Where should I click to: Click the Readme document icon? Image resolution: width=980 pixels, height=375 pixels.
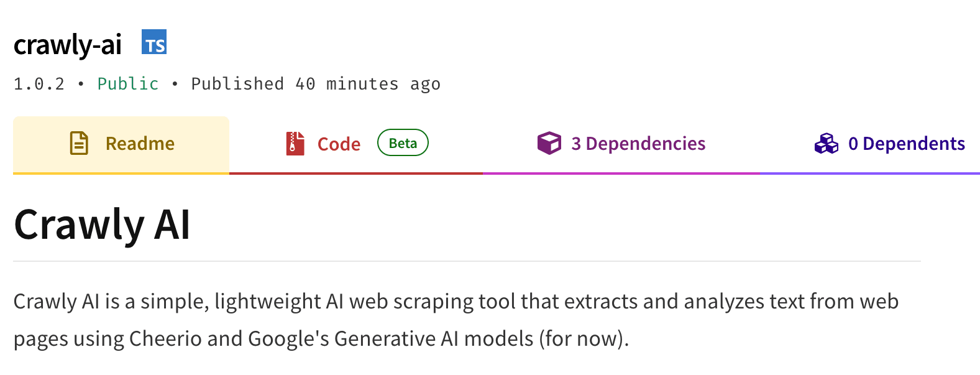pyautogui.click(x=79, y=143)
